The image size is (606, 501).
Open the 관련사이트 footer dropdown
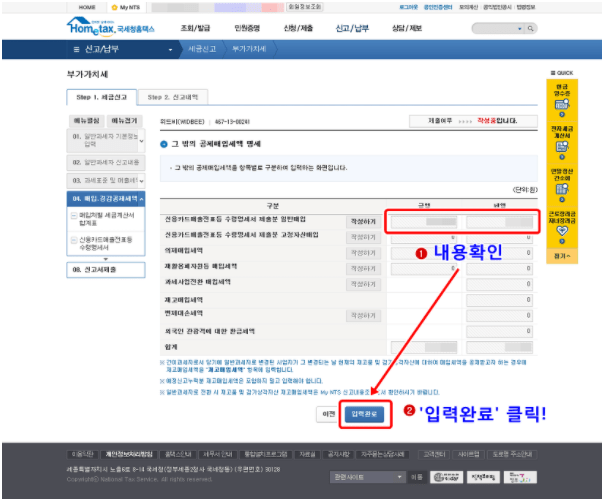coord(368,478)
